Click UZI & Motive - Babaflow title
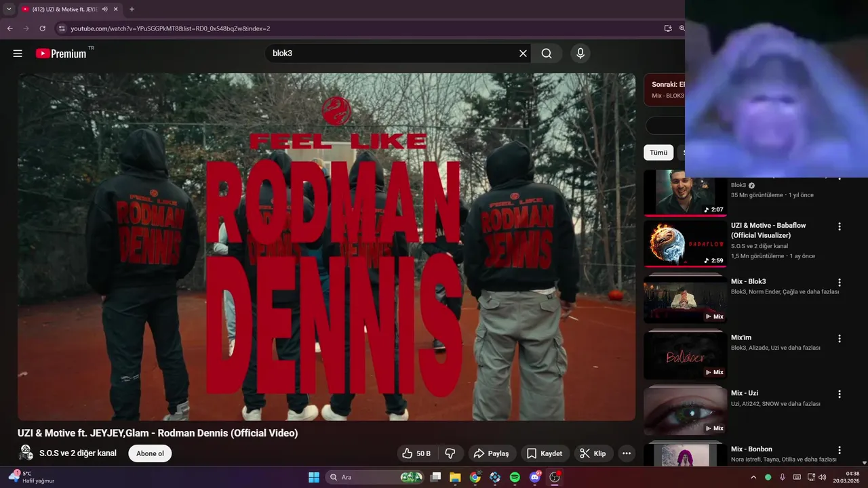Screen dimensions: 868x488 pyautogui.click(x=768, y=230)
